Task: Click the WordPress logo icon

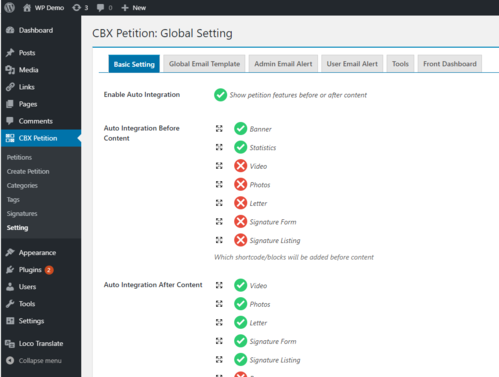Action: (10, 7)
